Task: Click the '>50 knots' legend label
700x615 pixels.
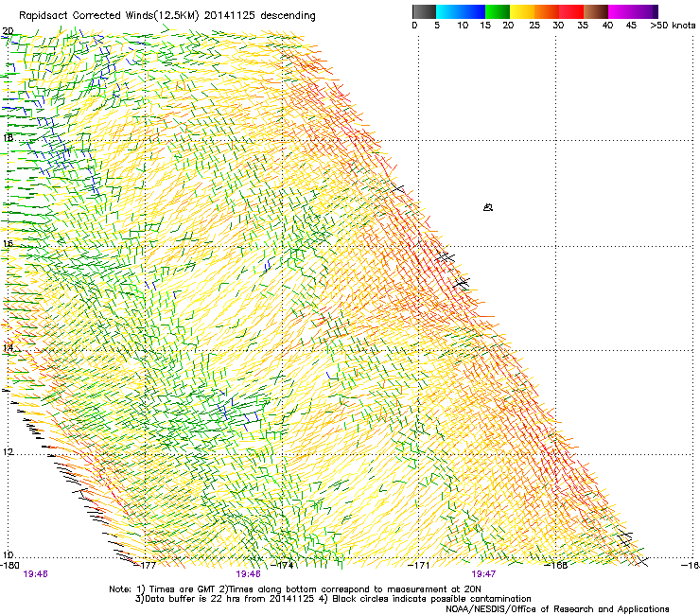Action: click(x=673, y=26)
